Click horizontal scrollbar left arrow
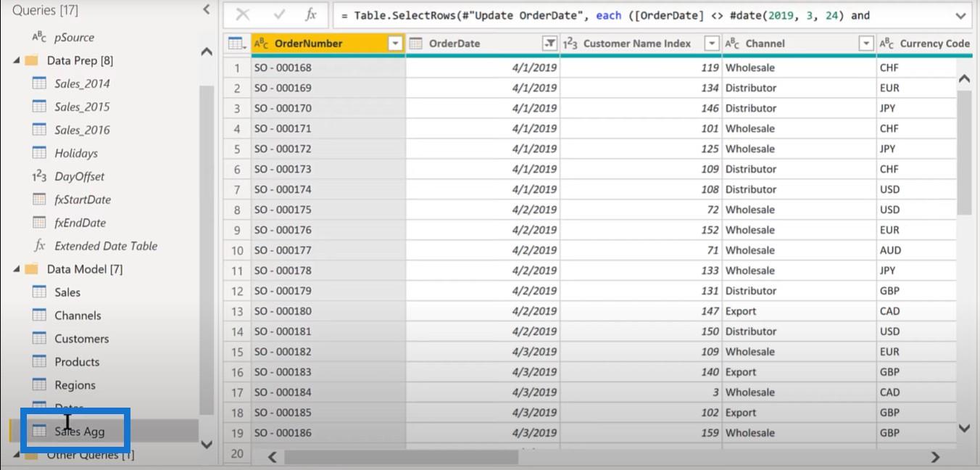Screen dimensions: 980x470 (273, 457)
